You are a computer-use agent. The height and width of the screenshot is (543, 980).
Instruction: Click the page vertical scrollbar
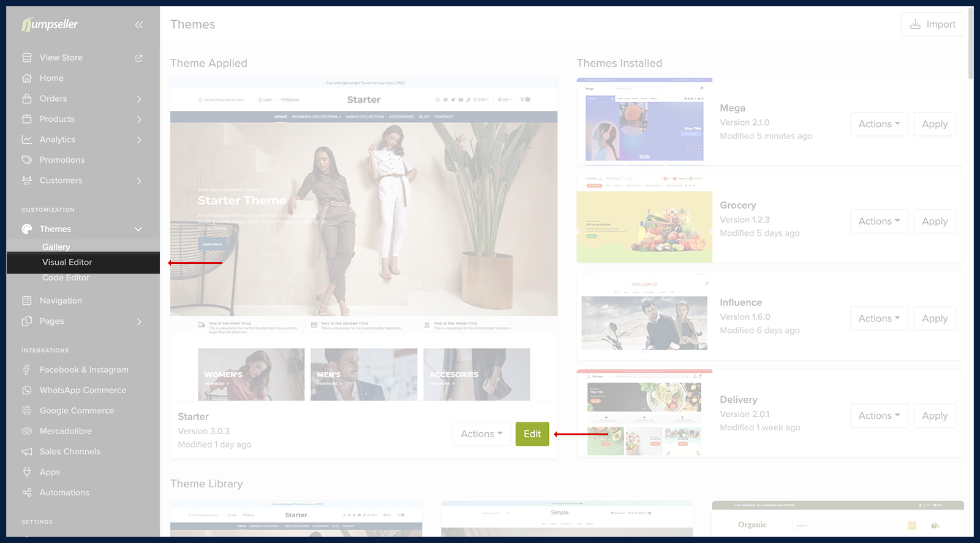[970, 43]
